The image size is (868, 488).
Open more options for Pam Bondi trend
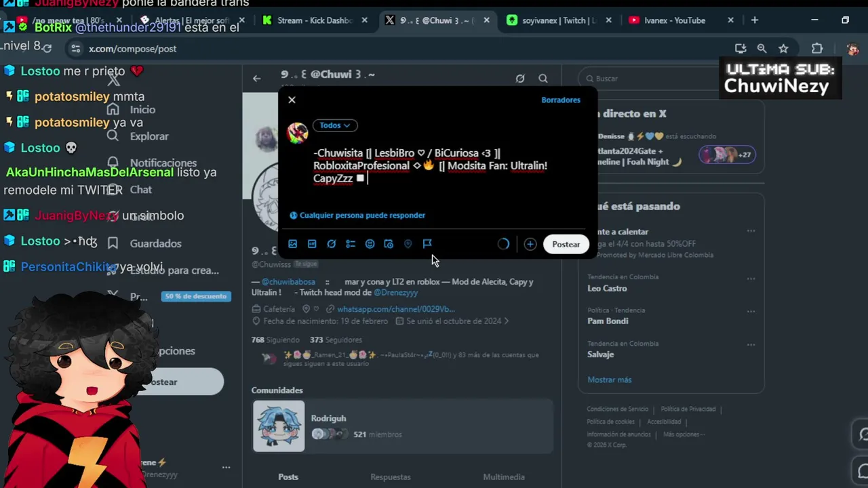[751, 312]
